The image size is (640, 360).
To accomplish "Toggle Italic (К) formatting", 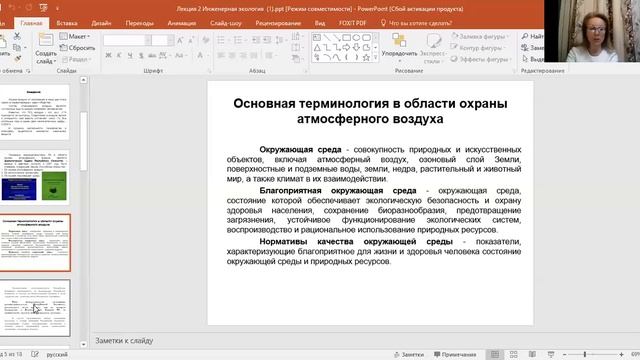I will point(119,56).
